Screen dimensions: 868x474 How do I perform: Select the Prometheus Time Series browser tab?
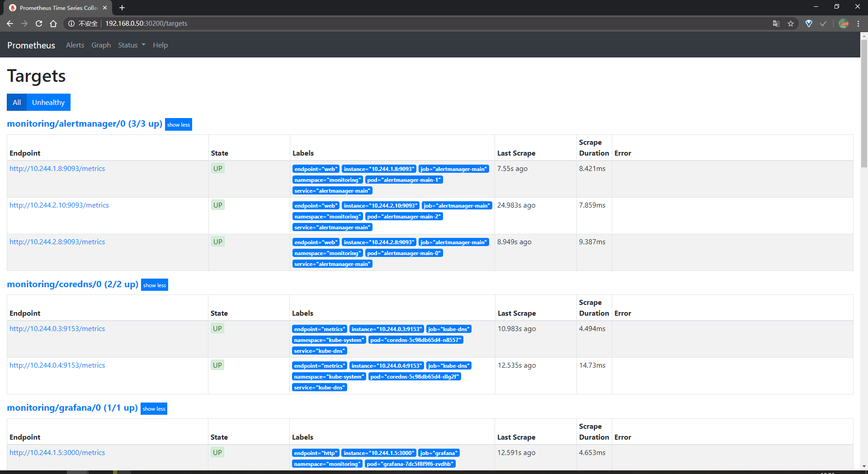[x=58, y=8]
